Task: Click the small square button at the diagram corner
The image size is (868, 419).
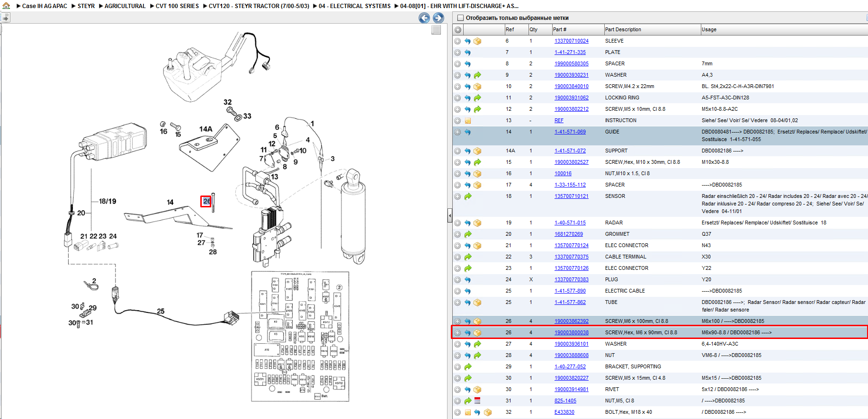Action: [x=436, y=30]
